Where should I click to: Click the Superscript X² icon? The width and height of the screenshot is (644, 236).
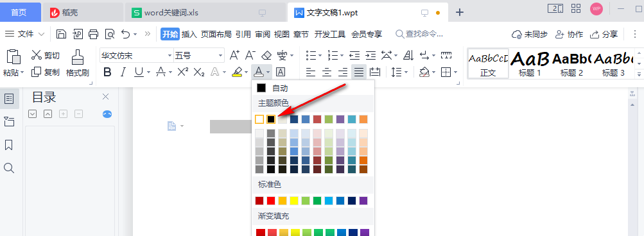coord(183,72)
